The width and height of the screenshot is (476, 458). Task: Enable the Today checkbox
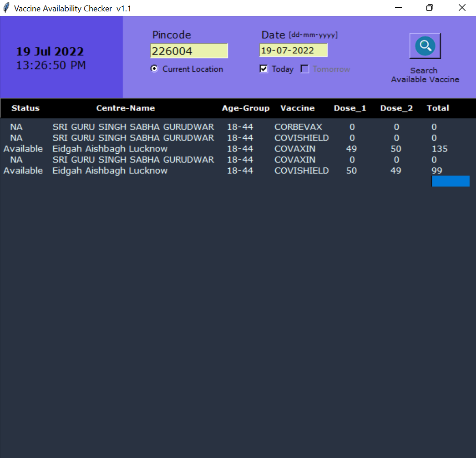point(263,69)
